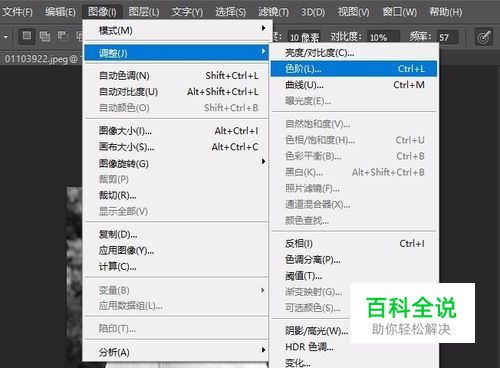
Task: Open the tool preset dropdown arrow
Action: (6, 36)
